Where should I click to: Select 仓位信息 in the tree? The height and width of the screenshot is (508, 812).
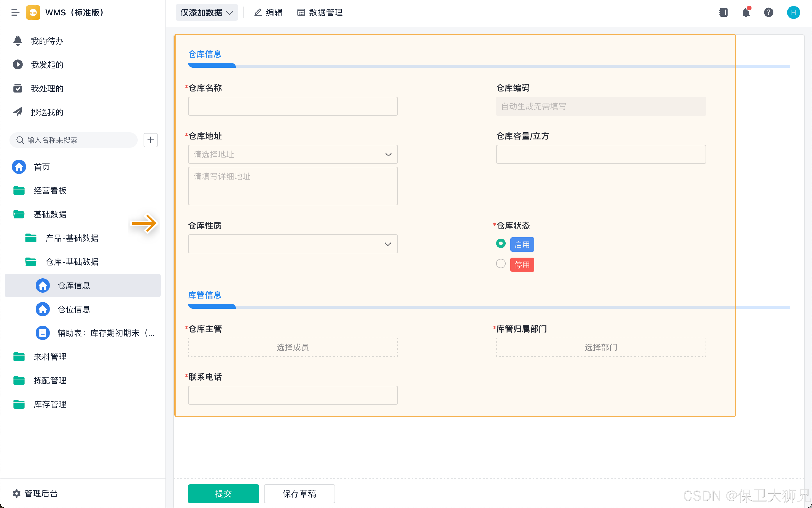pyautogui.click(x=83, y=309)
